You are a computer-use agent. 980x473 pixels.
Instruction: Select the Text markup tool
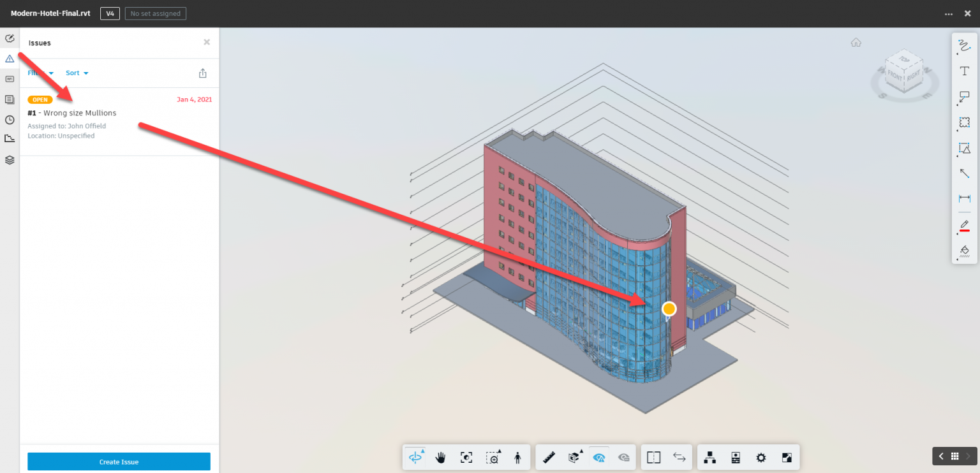964,71
